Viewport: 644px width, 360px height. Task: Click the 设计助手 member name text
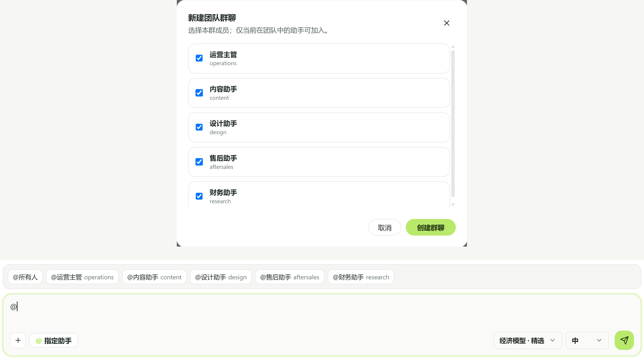pyautogui.click(x=223, y=123)
